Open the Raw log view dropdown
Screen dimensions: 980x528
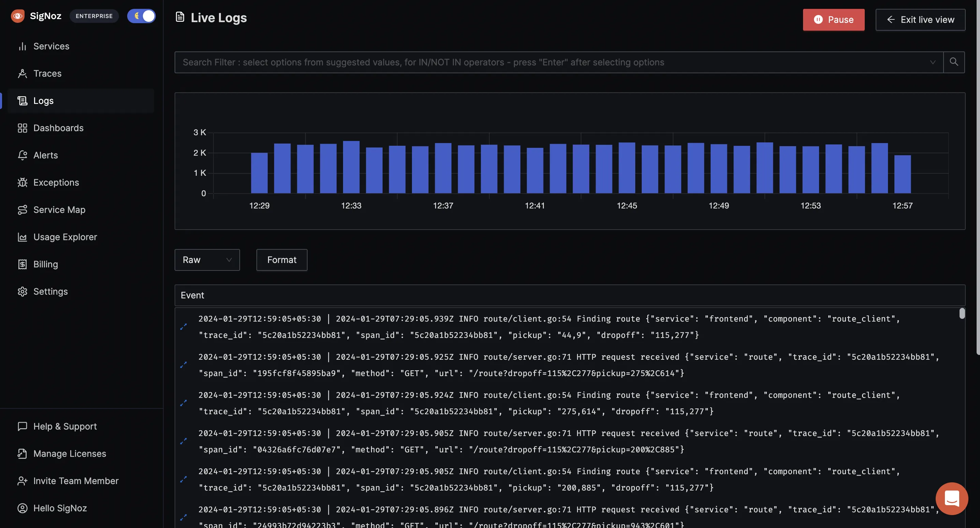[207, 260]
